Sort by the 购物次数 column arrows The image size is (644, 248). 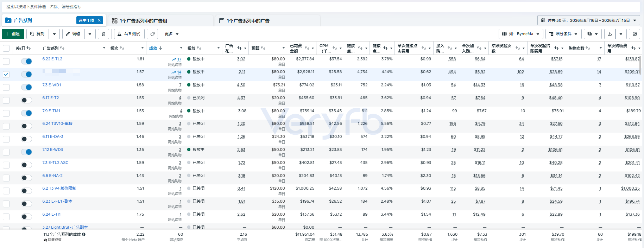coord(588,48)
